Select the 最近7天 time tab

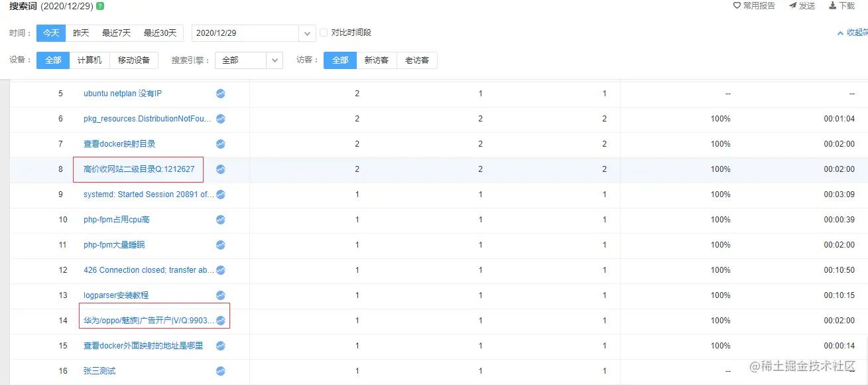click(116, 33)
